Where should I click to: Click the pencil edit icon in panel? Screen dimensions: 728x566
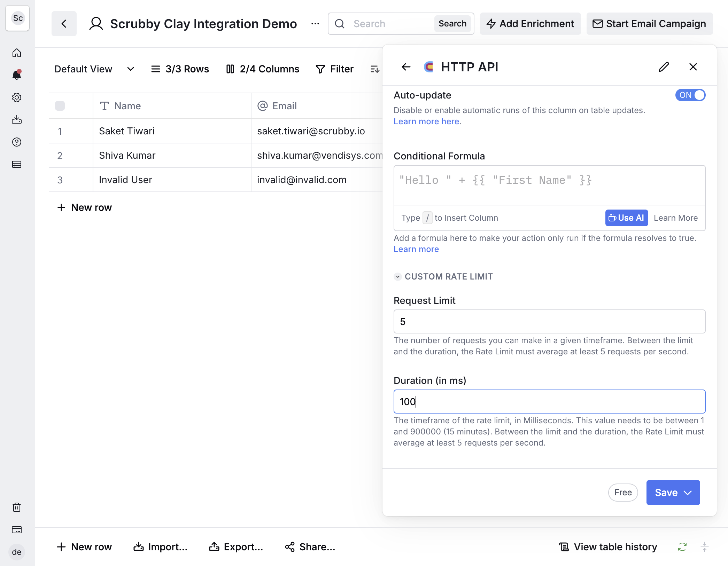click(664, 67)
